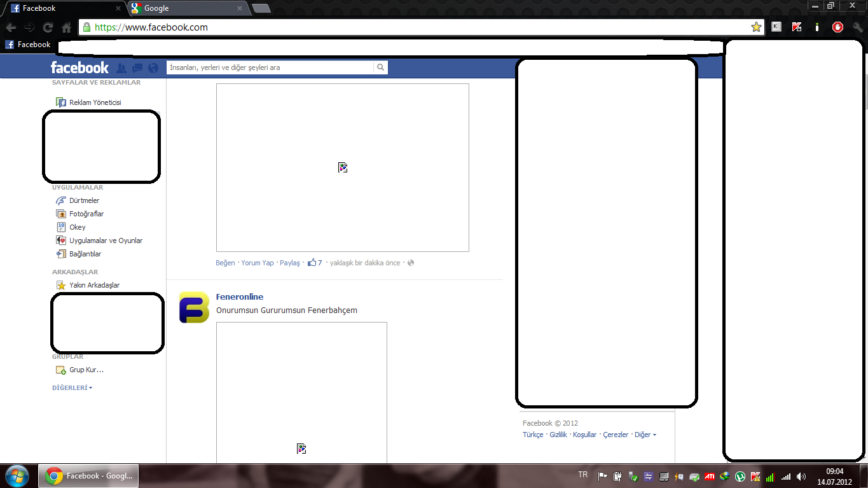
Task: Open the Windows Start menu
Action: click(x=17, y=476)
